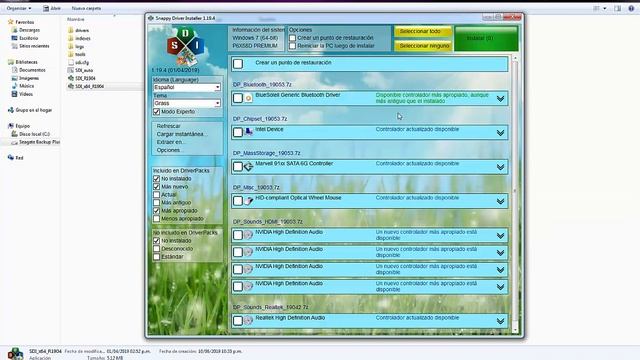The width and height of the screenshot is (640, 360).
Task: Click the DP_Sounds_HDMI driverpack heading
Action: (x=268, y=222)
